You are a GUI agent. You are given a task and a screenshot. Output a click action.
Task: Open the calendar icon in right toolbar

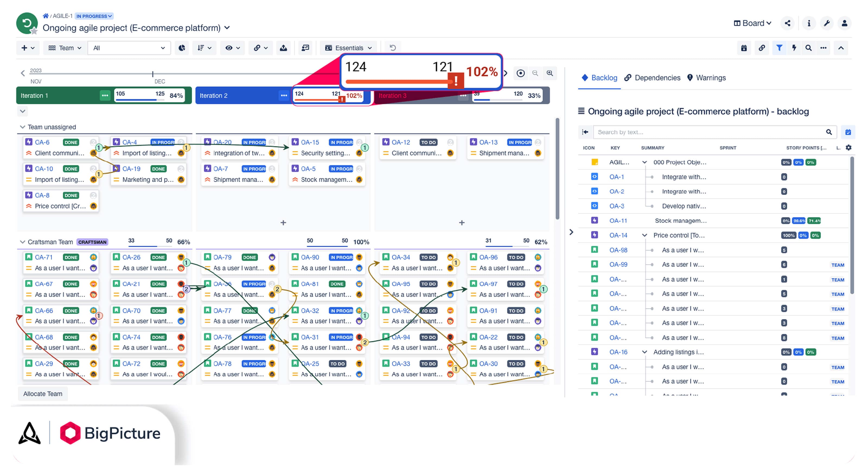[x=744, y=48]
